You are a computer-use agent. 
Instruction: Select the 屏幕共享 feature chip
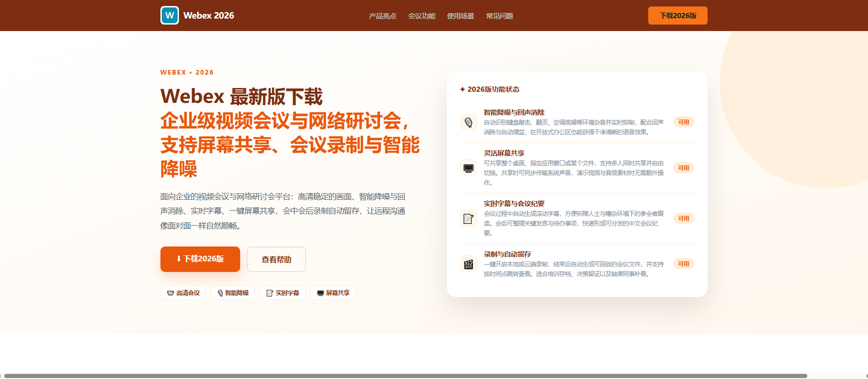(x=333, y=293)
